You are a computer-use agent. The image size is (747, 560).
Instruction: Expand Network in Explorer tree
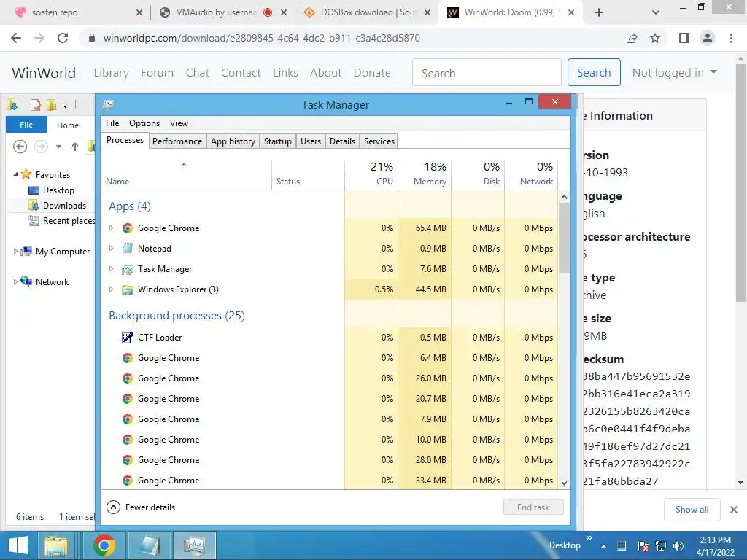click(15, 282)
